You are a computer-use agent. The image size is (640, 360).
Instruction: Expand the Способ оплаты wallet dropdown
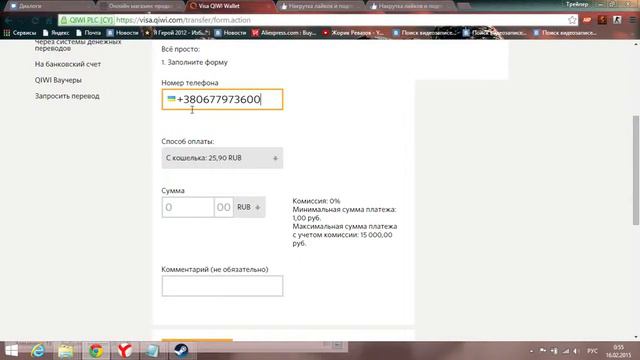click(x=222, y=158)
